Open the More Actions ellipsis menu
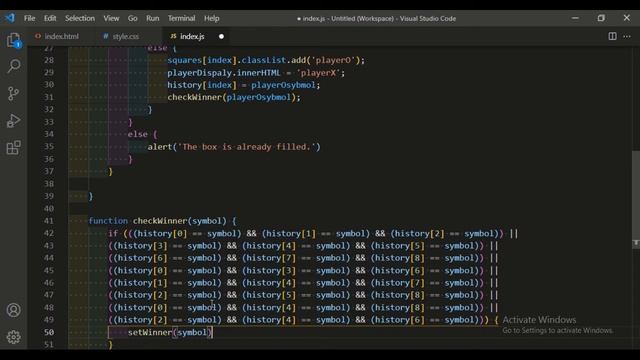Screen dimensions: 640x360 point(627,36)
